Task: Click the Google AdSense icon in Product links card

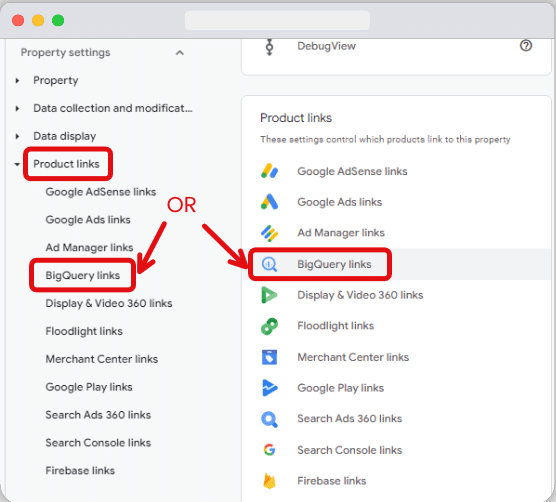Action: pos(269,171)
